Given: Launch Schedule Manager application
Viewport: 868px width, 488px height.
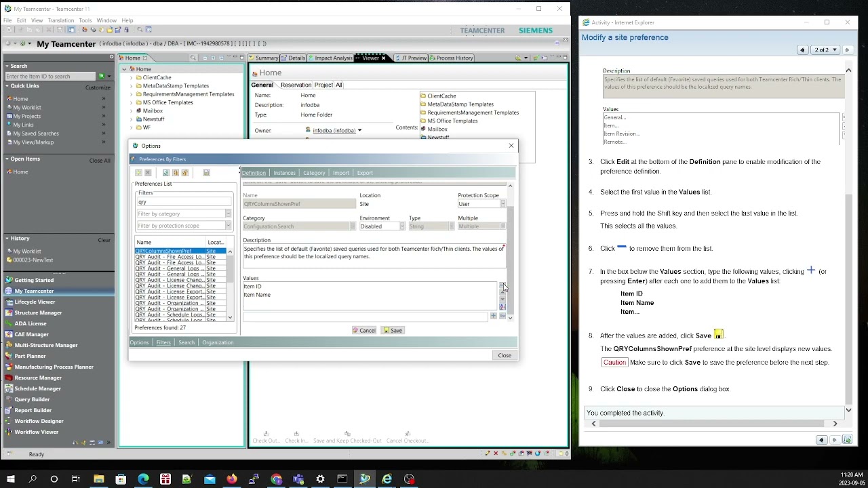Looking at the screenshot, I should [x=38, y=388].
